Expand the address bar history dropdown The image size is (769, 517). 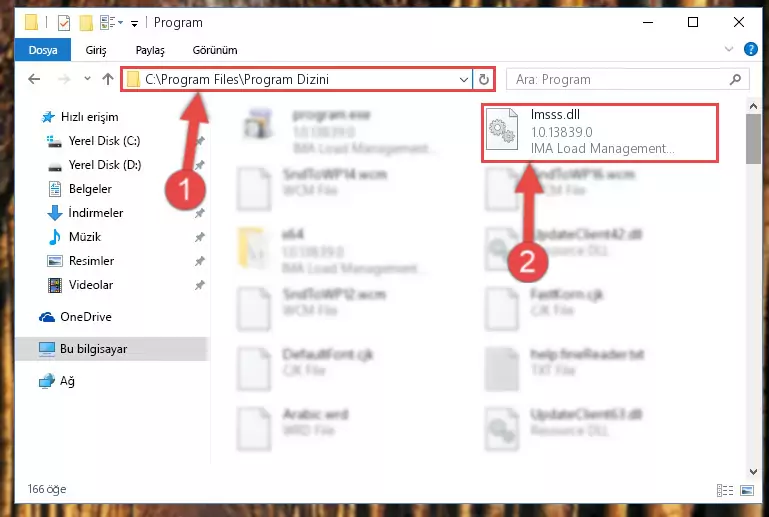click(463, 79)
